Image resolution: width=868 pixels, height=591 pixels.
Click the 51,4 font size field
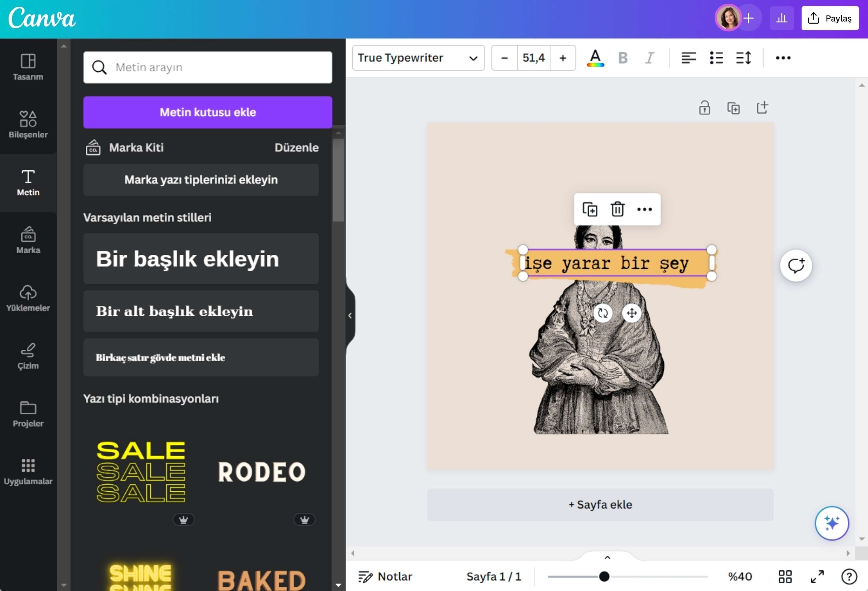(534, 58)
